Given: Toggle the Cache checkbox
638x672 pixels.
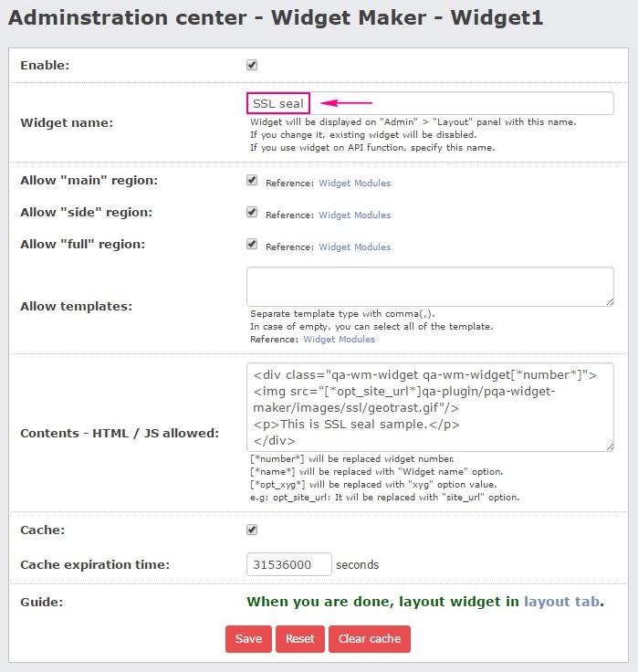Looking at the screenshot, I should click(x=252, y=530).
